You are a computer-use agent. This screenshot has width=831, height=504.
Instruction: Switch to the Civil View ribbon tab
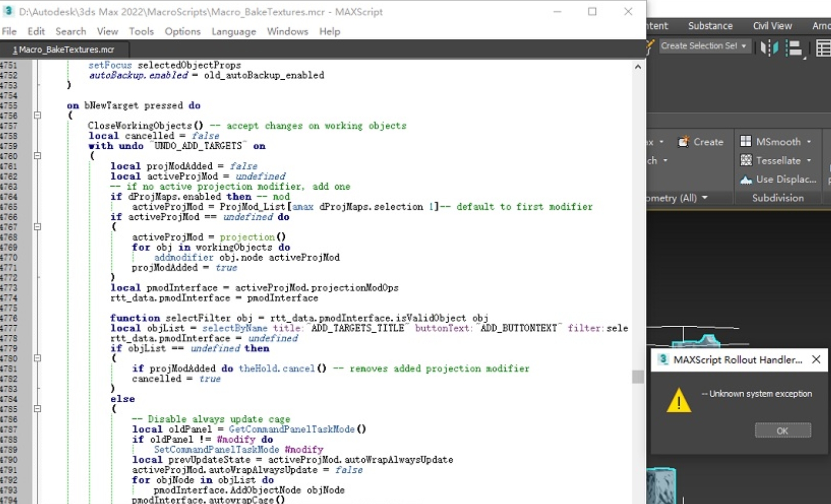click(772, 26)
